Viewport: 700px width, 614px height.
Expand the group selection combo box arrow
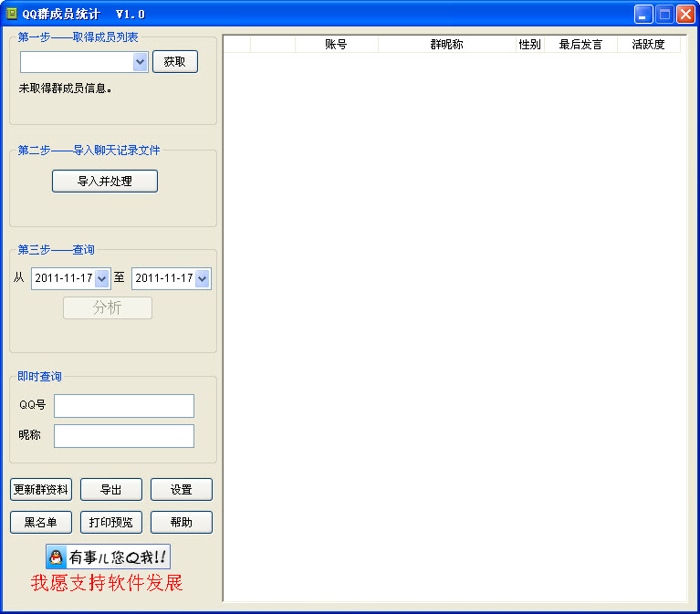coord(141,61)
